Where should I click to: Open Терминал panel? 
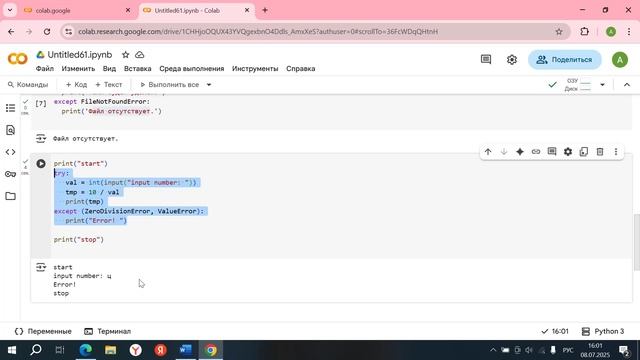tap(107, 331)
